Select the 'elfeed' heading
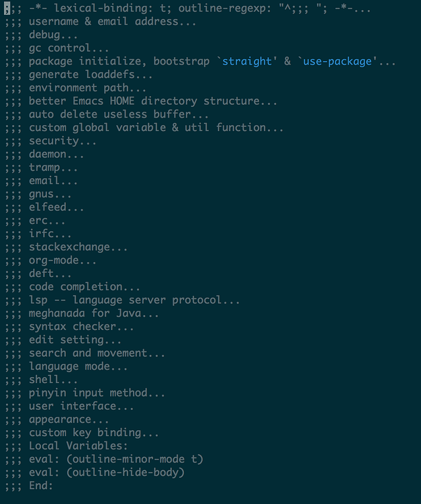The image size is (421, 504). pyautogui.click(x=44, y=208)
